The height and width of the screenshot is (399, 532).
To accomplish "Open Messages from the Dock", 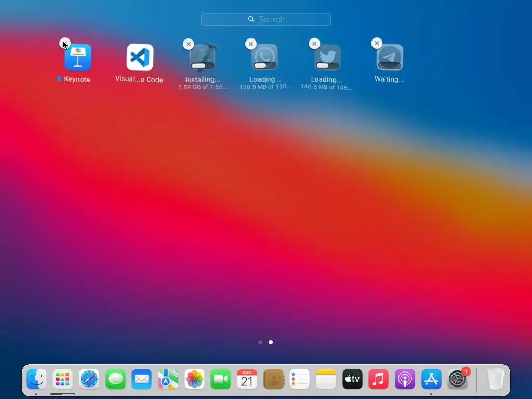I will (115, 379).
